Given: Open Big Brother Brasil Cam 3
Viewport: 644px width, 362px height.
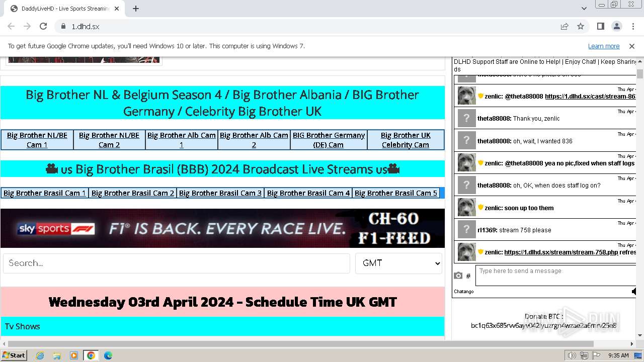Looking at the screenshot, I should [220, 193].
